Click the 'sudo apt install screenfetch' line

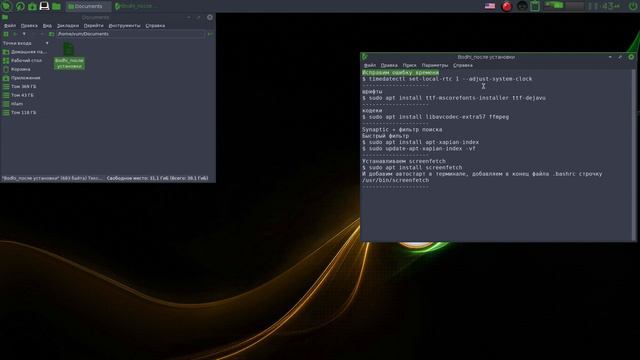pos(412,167)
